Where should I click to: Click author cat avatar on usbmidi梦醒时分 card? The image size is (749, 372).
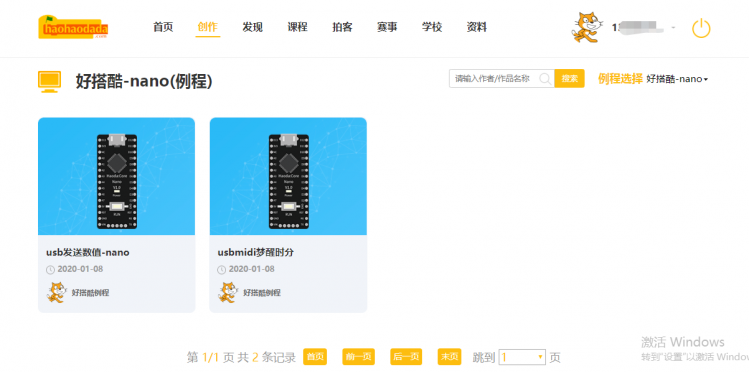228,292
